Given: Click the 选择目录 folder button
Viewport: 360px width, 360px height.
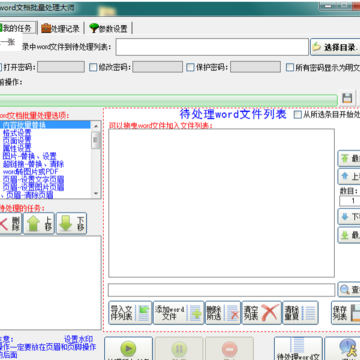Looking at the screenshot, I should 335,47.
